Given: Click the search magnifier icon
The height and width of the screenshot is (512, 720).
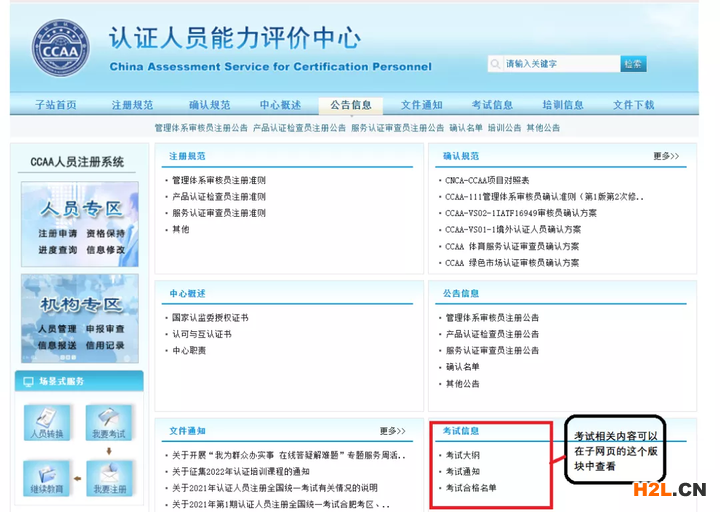Looking at the screenshot, I should point(497,64).
